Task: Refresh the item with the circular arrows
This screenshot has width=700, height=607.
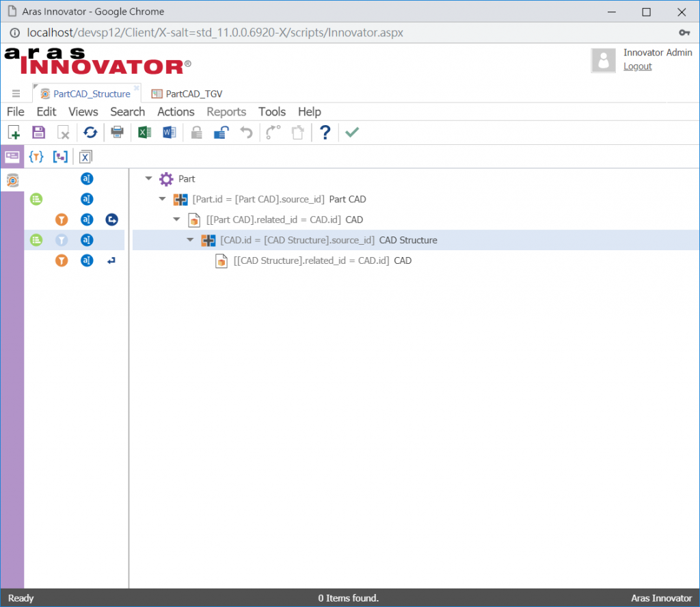Action: pyautogui.click(x=90, y=133)
